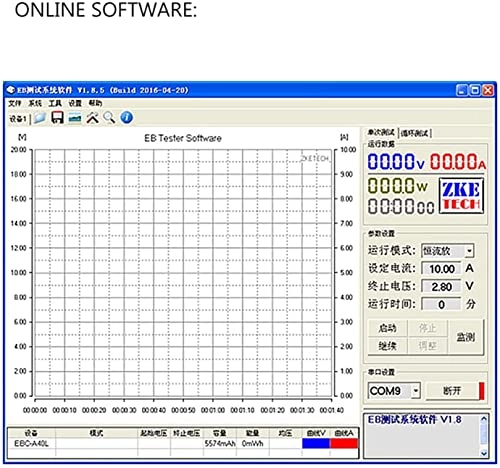Click the log panel scroll down arrow
500x468 pixels.
pos(484,453)
